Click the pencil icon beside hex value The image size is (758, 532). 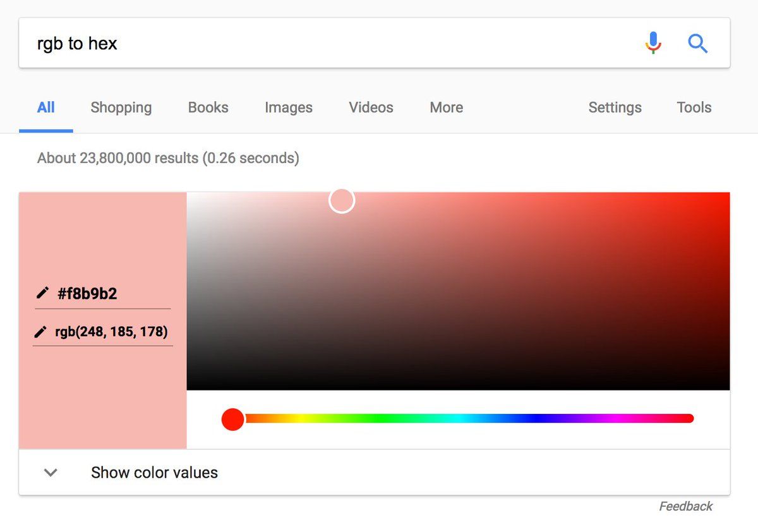(42, 293)
